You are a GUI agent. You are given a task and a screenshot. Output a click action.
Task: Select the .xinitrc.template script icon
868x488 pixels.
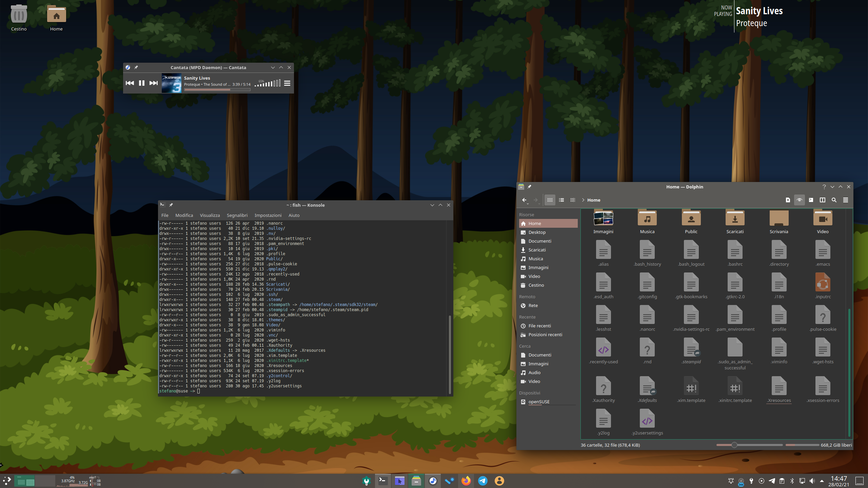point(735,386)
